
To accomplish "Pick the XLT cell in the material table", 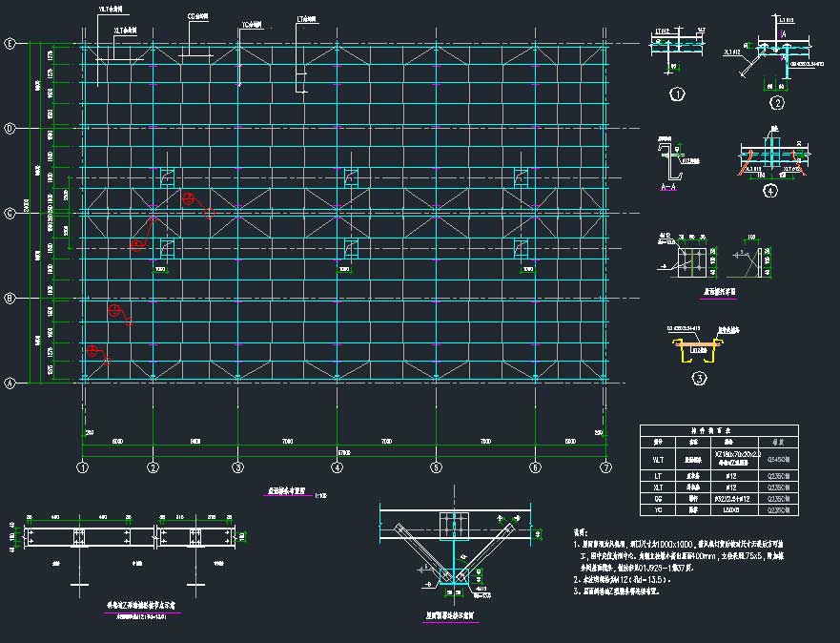I will click(x=658, y=487).
